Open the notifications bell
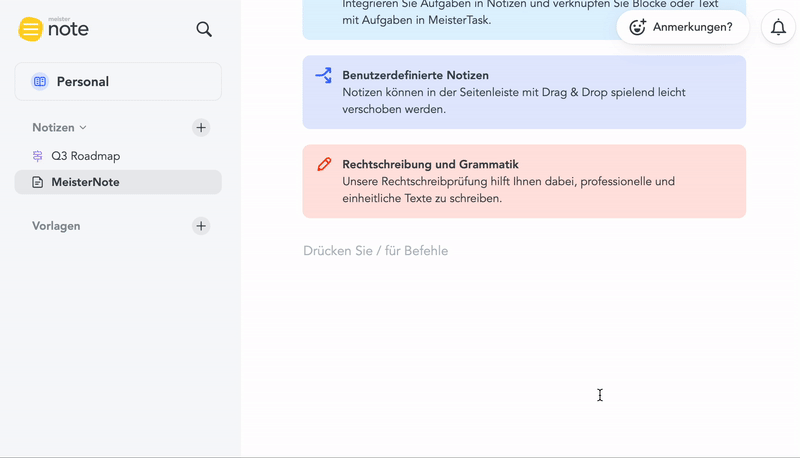This screenshot has width=800, height=458. [778, 27]
